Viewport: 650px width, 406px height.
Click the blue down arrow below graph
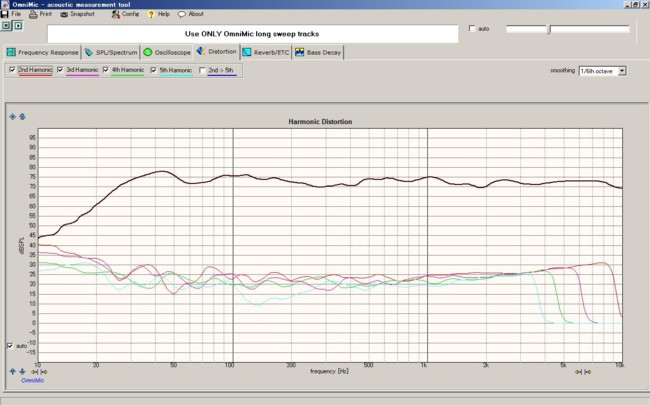tap(22, 372)
